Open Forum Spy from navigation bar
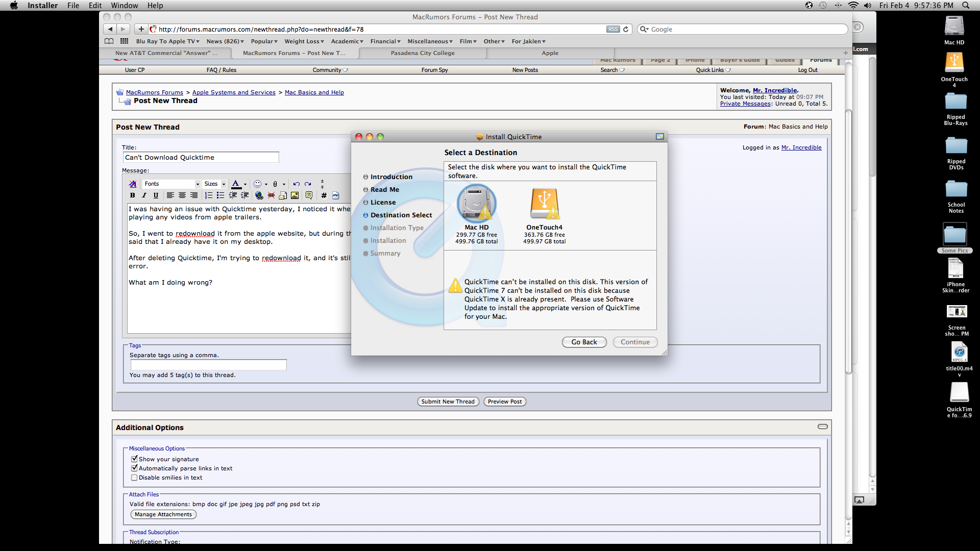 point(434,70)
